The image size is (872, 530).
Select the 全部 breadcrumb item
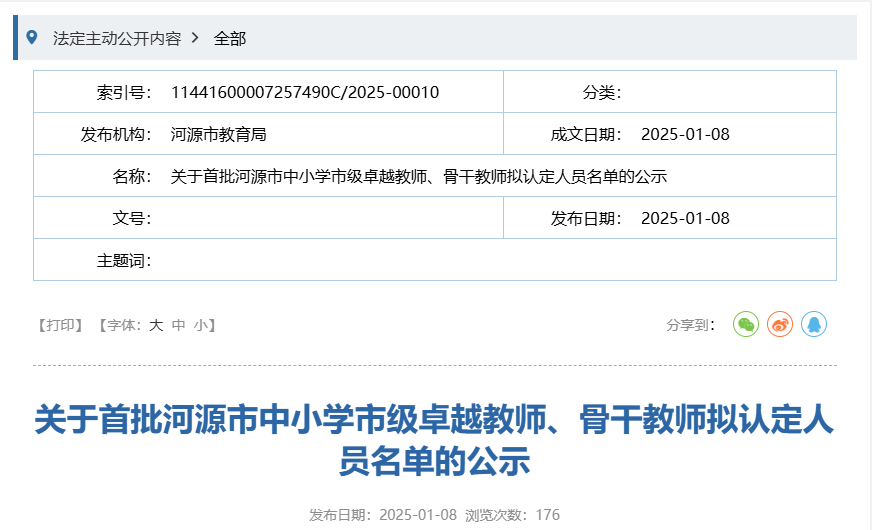[230, 38]
